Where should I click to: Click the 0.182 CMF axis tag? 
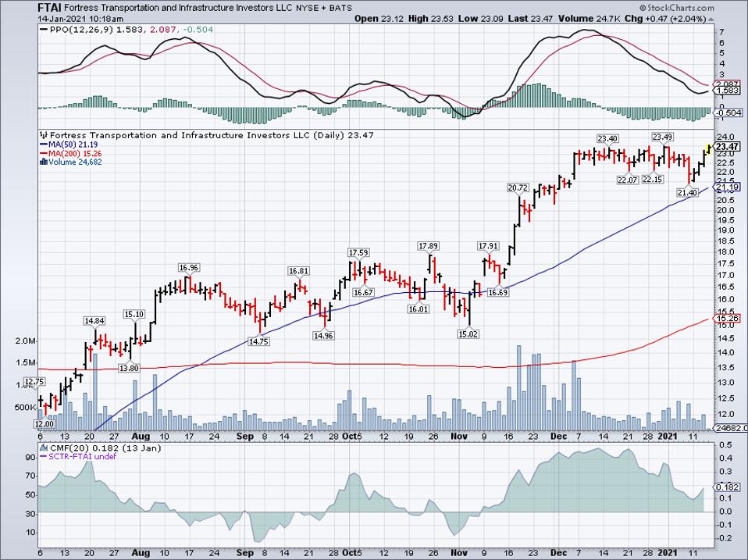pyautogui.click(x=728, y=487)
